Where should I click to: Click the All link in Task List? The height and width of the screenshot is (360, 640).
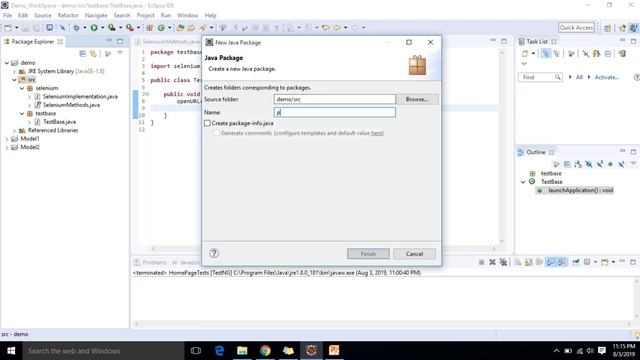[x=579, y=77]
